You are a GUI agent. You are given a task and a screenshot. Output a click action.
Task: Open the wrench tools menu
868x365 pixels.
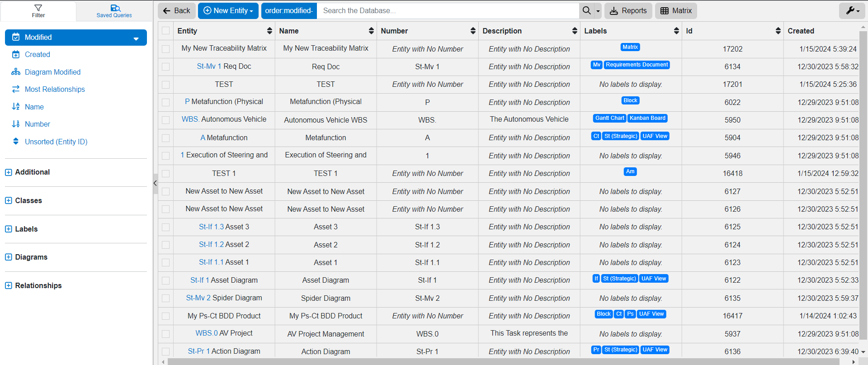click(852, 11)
